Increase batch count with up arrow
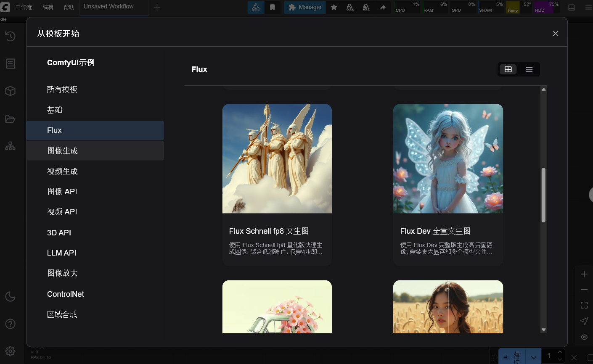 pos(559,352)
